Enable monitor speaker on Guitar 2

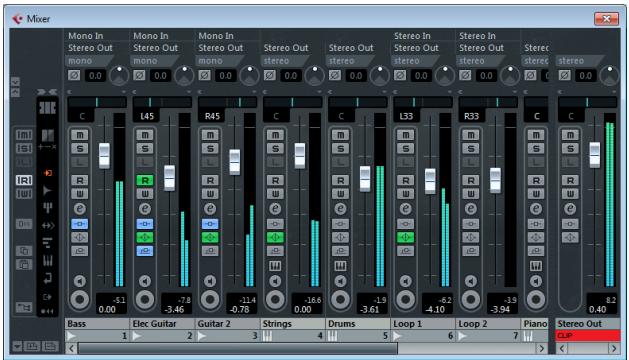click(210, 281)
